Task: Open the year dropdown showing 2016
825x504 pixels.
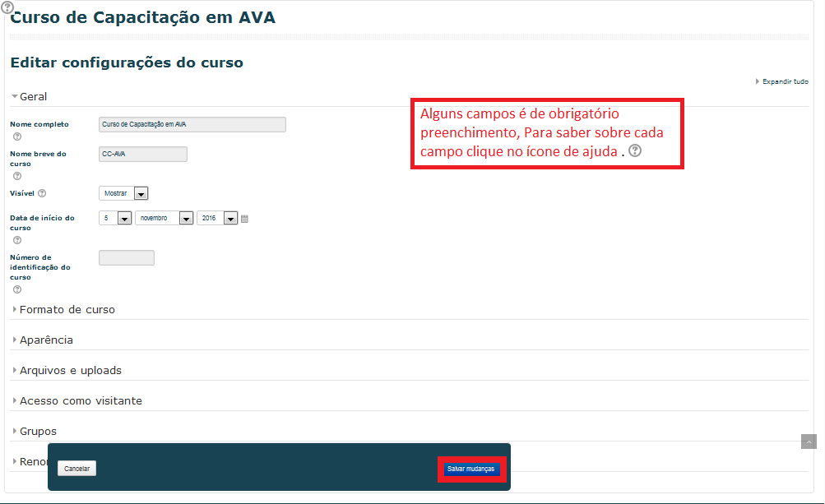Action: [x=217, y=219]
